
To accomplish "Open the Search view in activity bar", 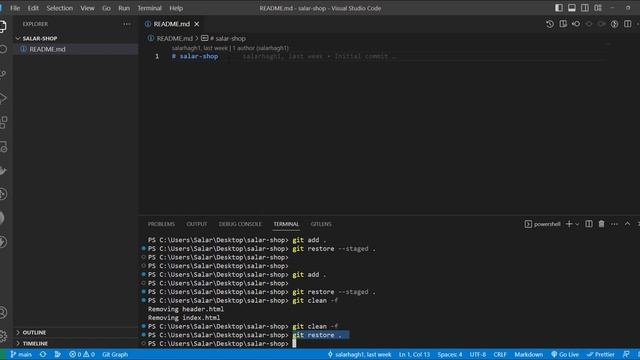I will pyautogui.click(x=3, y=49).
